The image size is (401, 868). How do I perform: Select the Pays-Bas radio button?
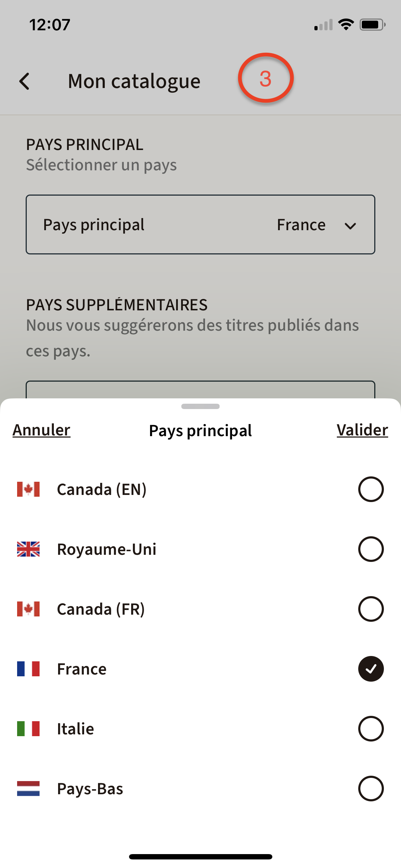pyautogui.click(x=371, y=789)
